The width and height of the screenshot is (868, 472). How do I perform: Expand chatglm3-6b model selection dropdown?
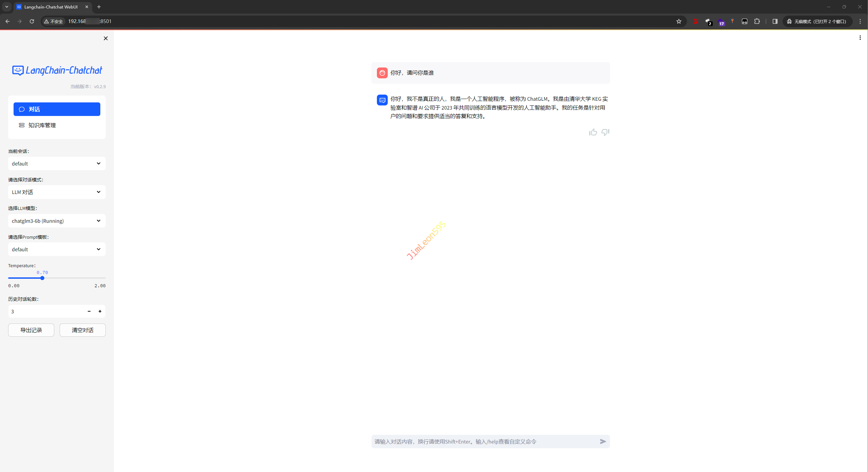[x=57, y=221]
